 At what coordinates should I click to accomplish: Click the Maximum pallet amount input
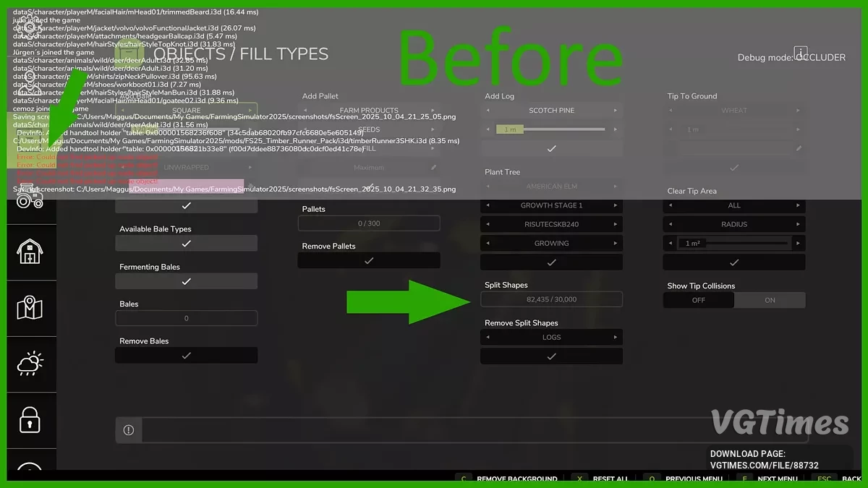tap(369, 168)
